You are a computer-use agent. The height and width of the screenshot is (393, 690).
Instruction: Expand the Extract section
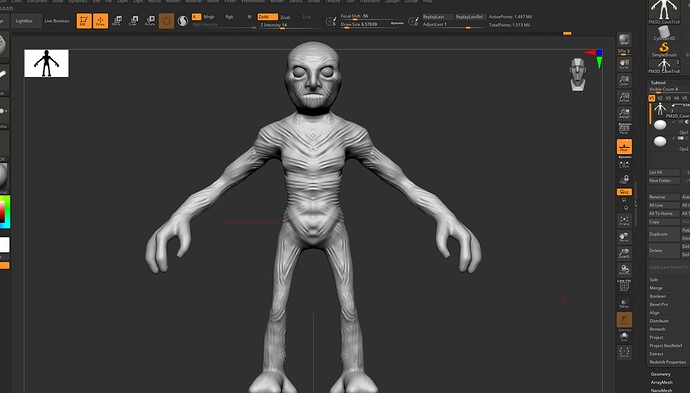coord(656,354)
